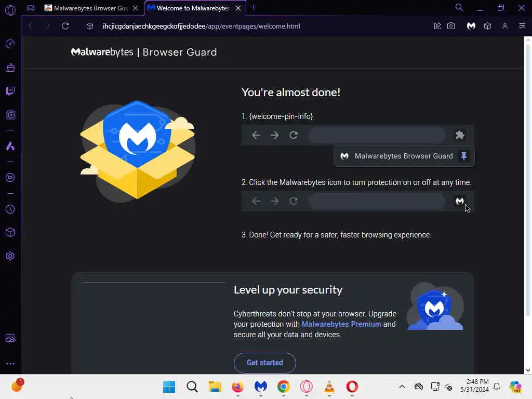
Task: Open the Opera GX menu logo
Action: pos(10,10)
